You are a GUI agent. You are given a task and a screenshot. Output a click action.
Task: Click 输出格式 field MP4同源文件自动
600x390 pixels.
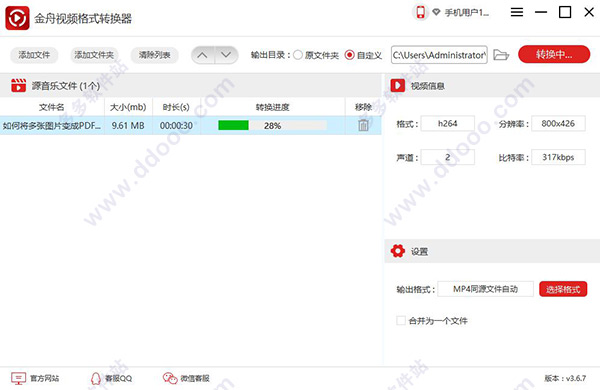(486, 289)
